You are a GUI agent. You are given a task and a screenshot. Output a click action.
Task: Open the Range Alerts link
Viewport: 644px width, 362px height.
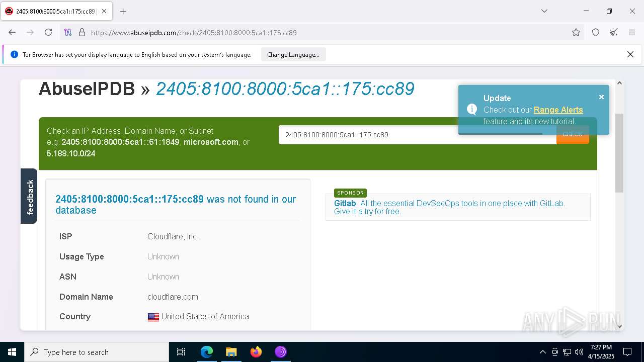(x=558, y=110)
